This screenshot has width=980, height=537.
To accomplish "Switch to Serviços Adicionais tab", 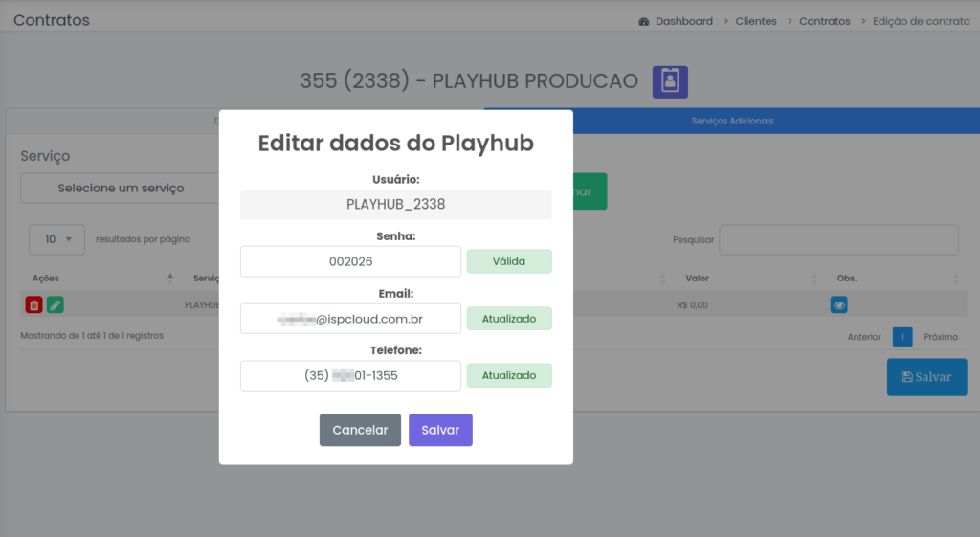I will click(732, 121).
